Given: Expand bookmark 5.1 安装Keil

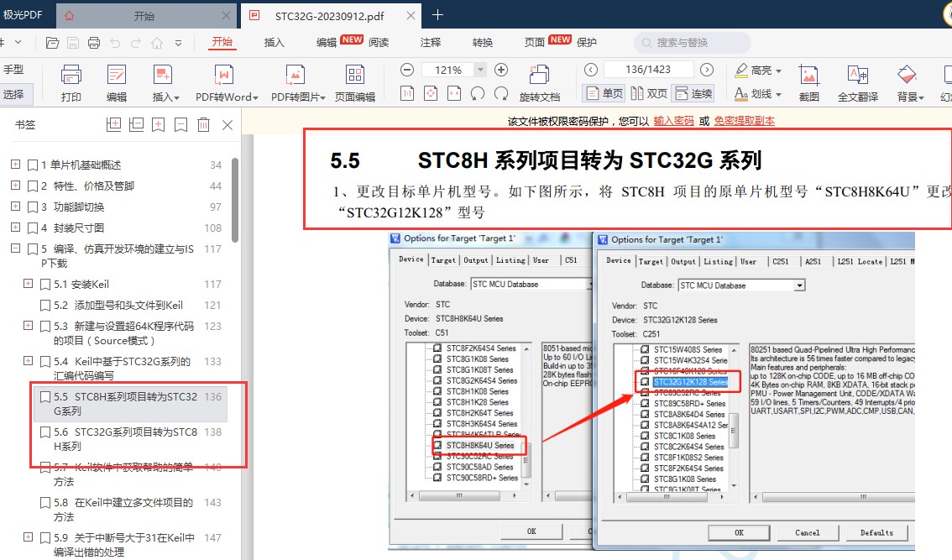Looking at the screenshot, I should (x=28, y=284).
